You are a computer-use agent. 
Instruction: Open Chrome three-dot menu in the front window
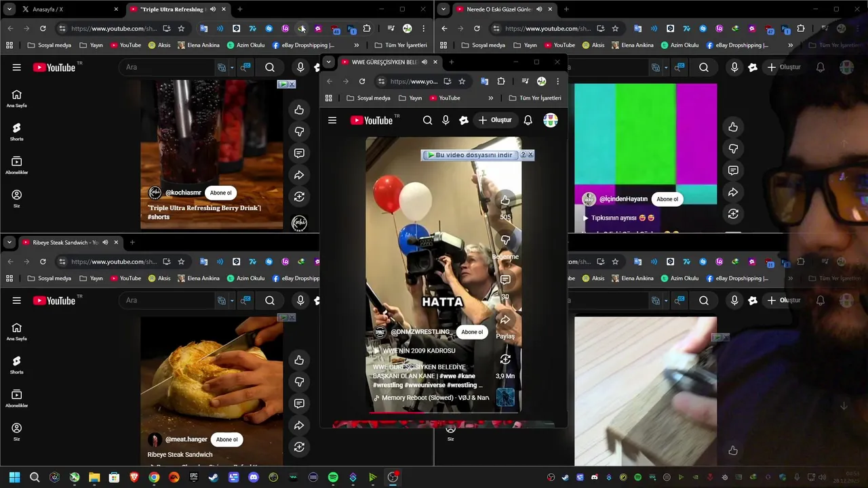[x=557, y=81]
